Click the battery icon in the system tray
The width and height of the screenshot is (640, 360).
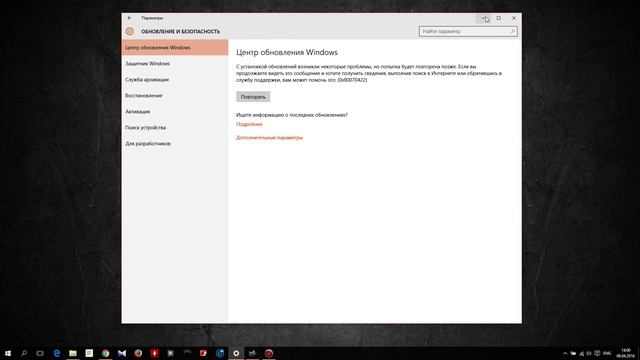(573, 353)
